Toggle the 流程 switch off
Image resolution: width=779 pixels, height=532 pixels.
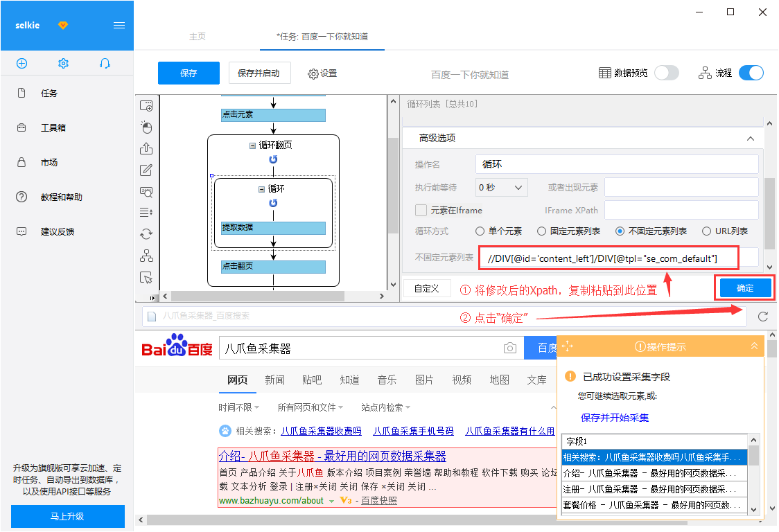click(751, 73)
